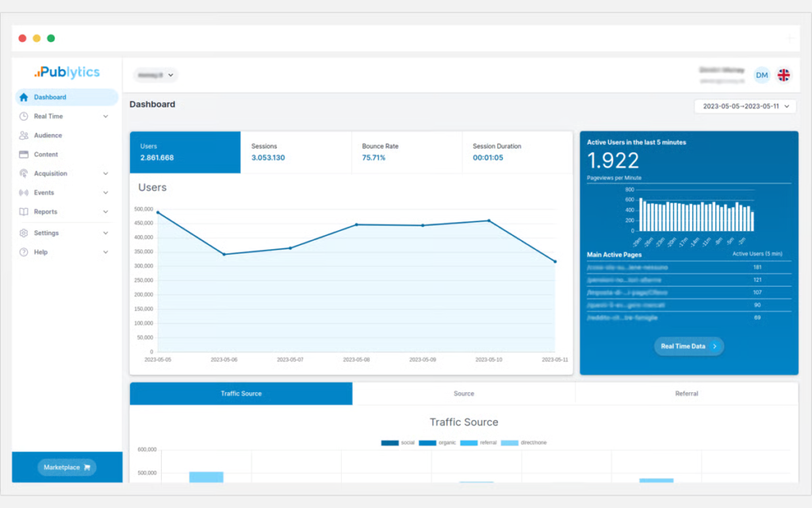Click the Marketplace cart icon
The height and width of the screenshot is (508, 812).
pos(87,468)
